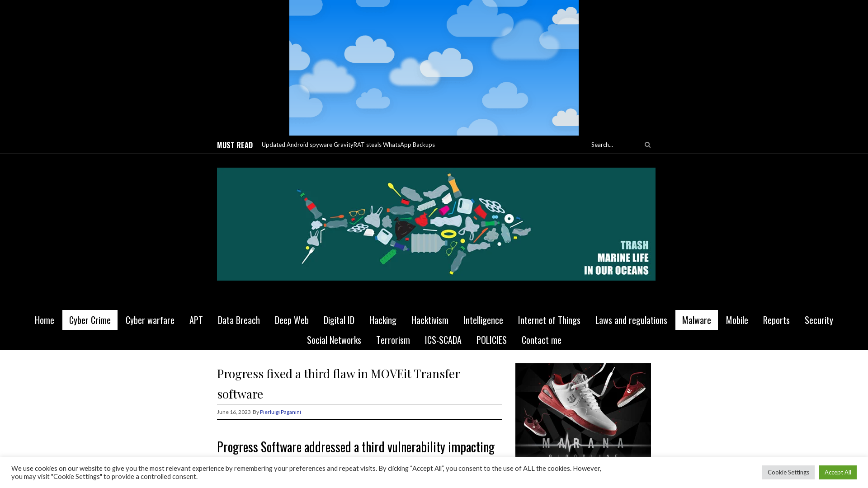Image resolution: width=868 pixels, height=488 pixels.
Task: Click the search icon to open search
Action: coord(647,144)
